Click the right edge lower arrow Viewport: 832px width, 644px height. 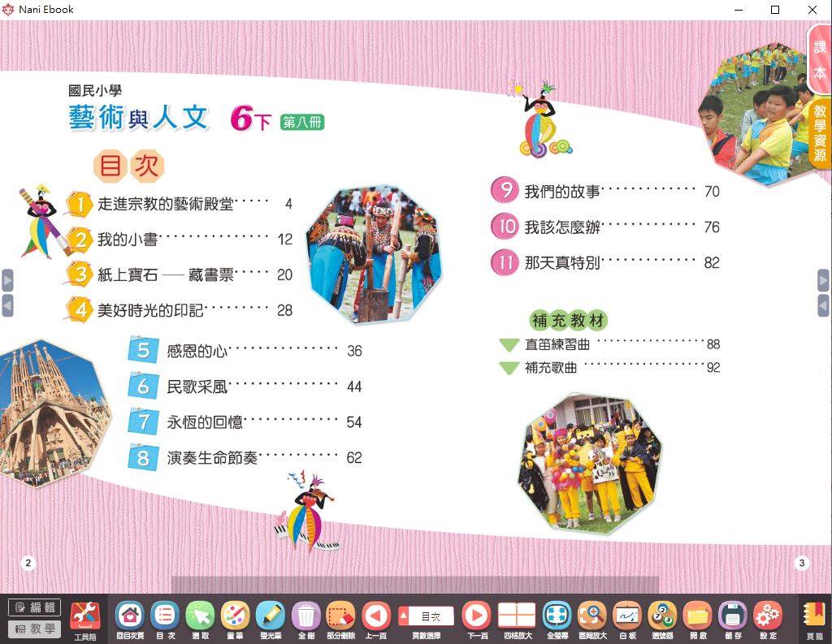(824, 306)
